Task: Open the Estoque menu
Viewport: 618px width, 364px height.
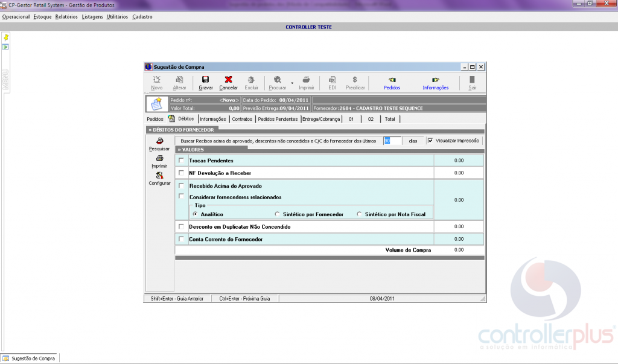Action: [x=42, y=17]
